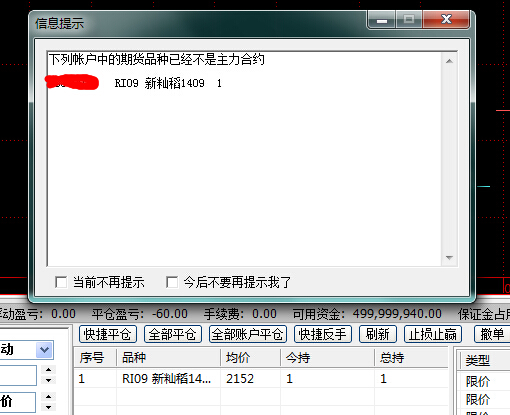Click the 品种 column header
This screenshot has width=510, height=415.
168,358
